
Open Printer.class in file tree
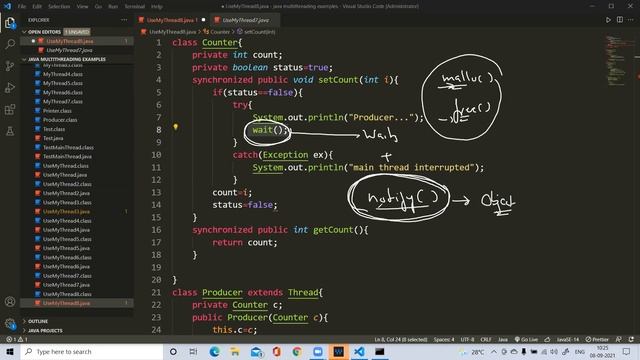coord(57,111)
